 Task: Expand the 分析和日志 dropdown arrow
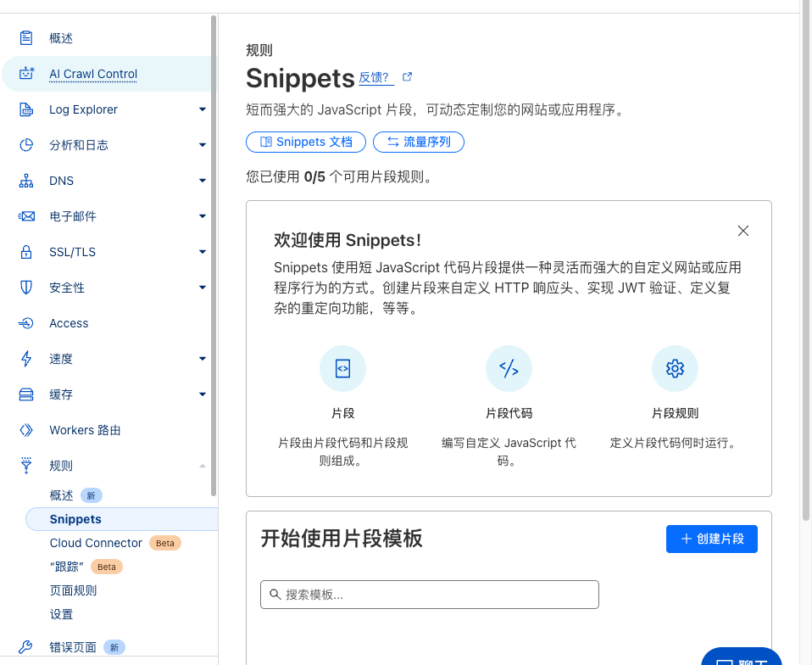[x=202, y=145]
